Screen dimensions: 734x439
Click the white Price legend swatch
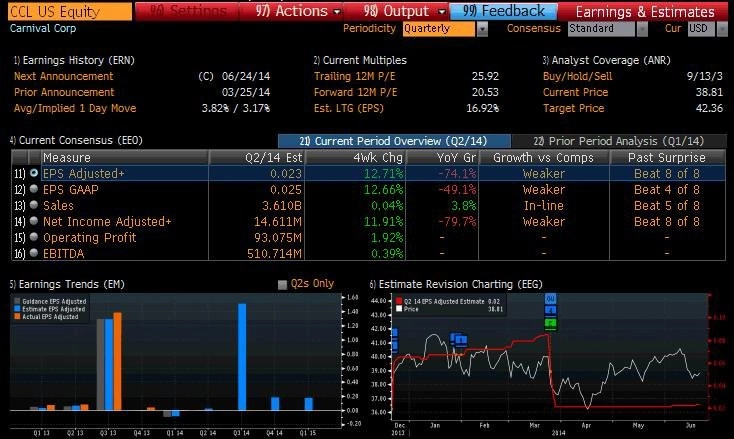click(399, 309)
